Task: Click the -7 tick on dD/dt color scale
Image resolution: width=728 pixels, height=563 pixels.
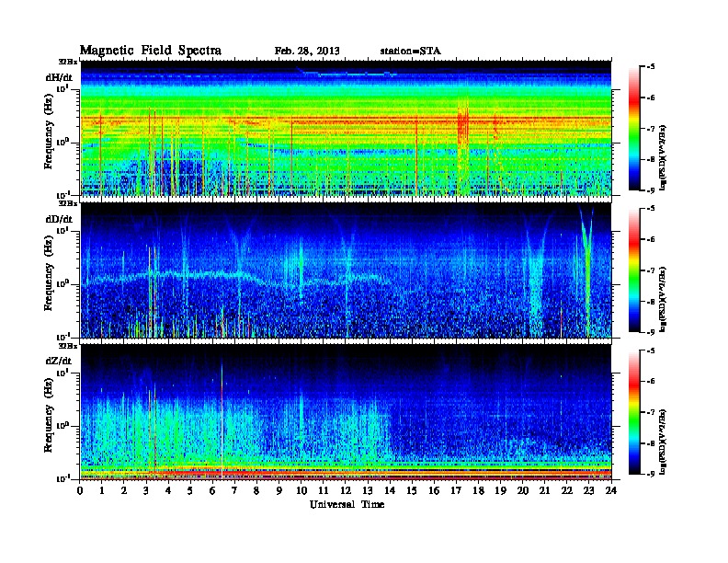Action: [652, 270]
